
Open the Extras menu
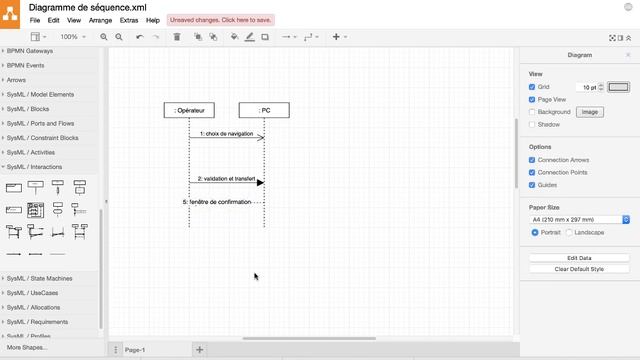coord(129,20)
